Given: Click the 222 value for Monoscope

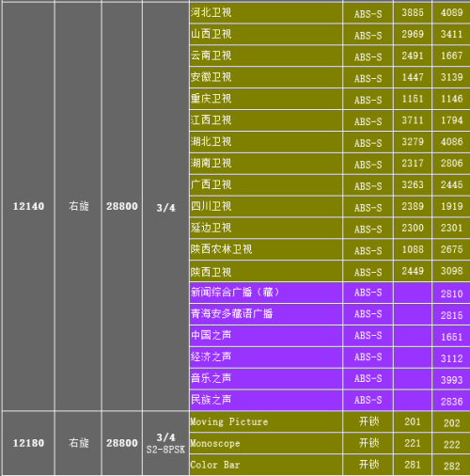Looking at the screenshot, I should click(451, 445).
